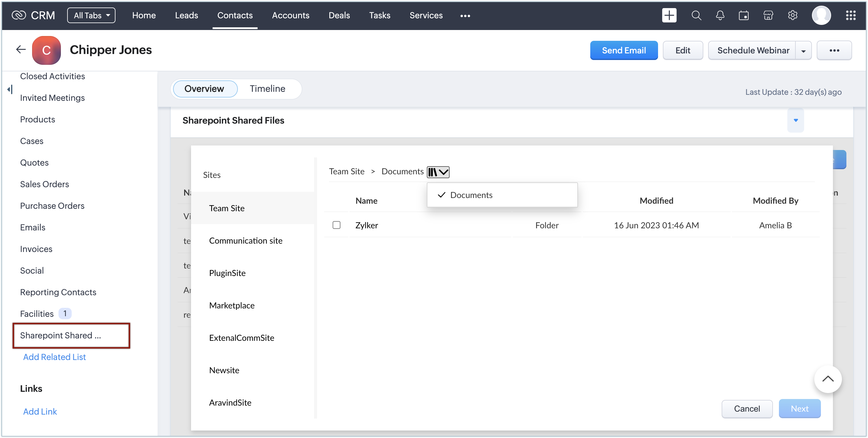Open the All Tabs dropdown
The width and height of the screenshot is (868, 438).
pyautogui.click(x=91, y=16)
